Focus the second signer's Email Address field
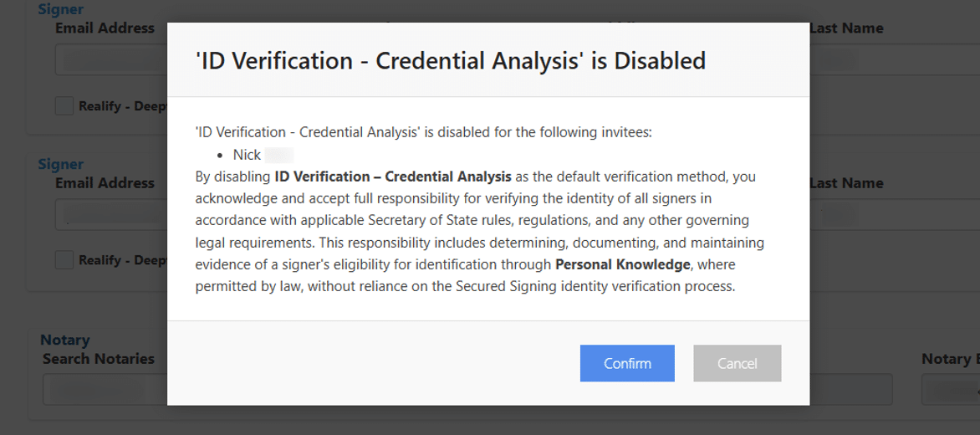Viewport: 980px width, 435px height. [x=110, y=214]
